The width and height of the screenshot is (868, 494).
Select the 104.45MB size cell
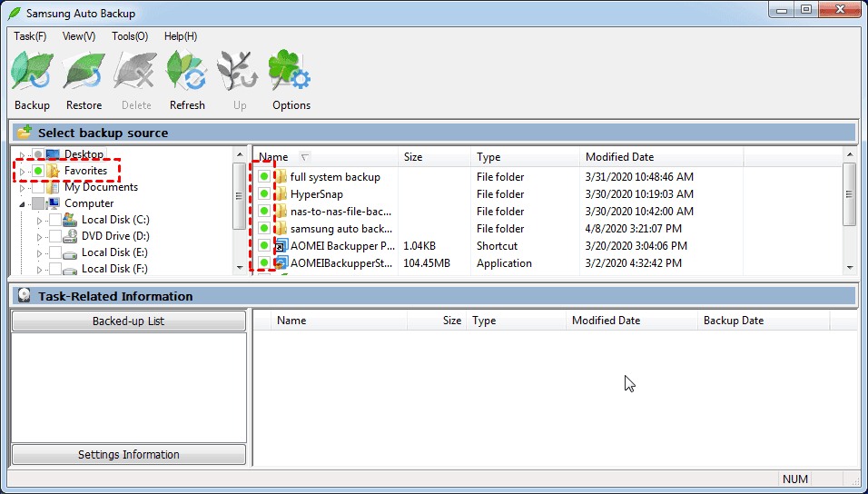[426, 263]
